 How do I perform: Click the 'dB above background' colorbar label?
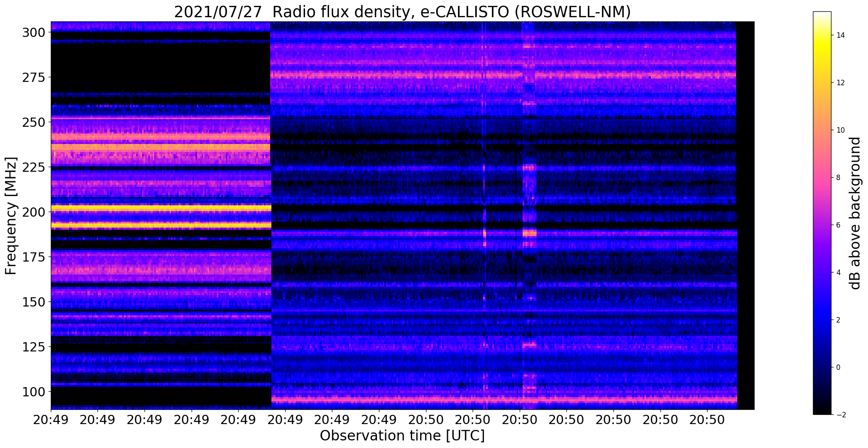pos(855,213)
